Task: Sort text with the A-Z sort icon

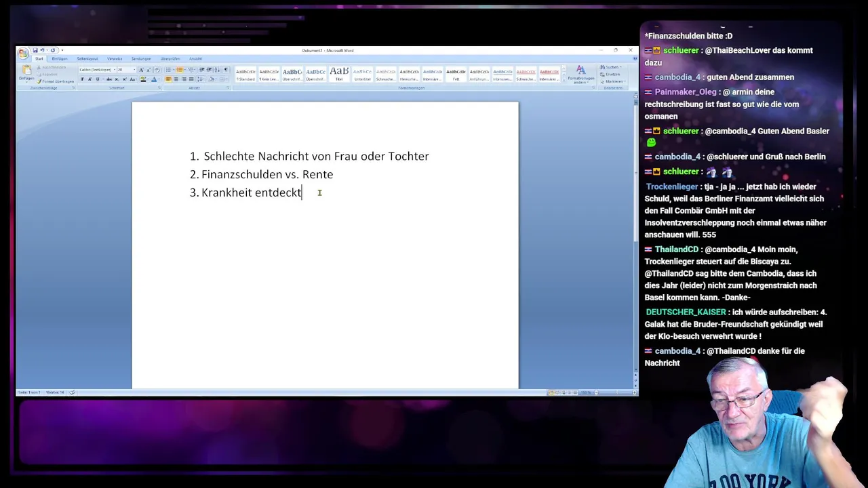Action: click(x=217, y=70)
